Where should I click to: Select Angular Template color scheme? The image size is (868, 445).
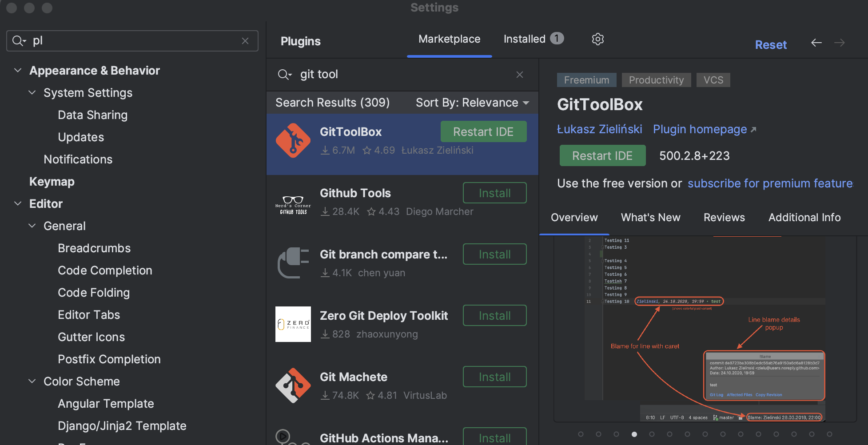pos(106,404)
